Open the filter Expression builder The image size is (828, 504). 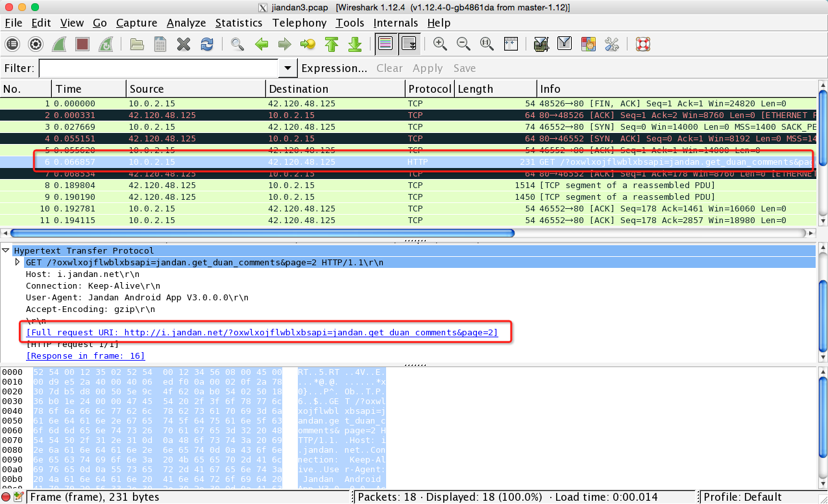(x=334, y=68)
